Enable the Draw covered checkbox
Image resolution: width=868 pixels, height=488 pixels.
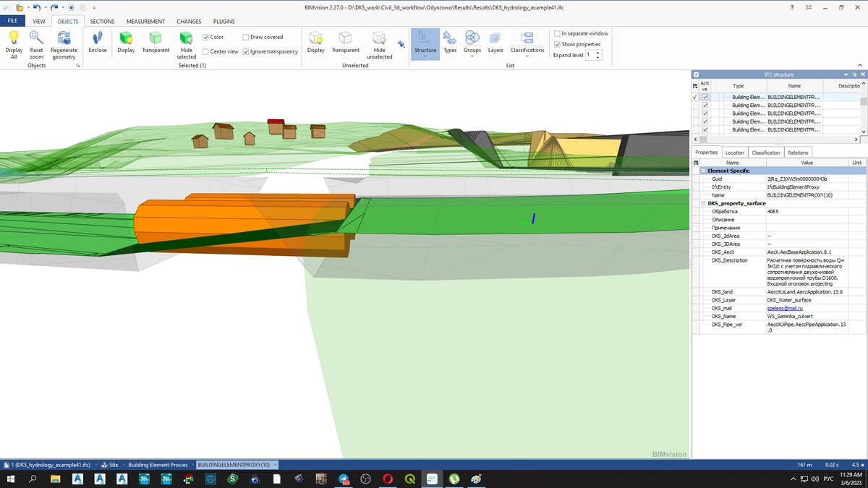click(x=247, y=37)
